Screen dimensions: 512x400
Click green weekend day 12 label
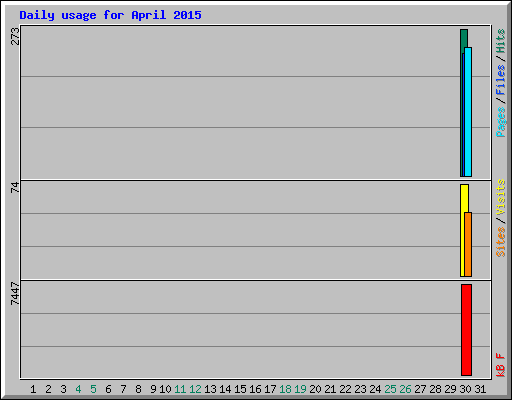click(x=195, y=389)
